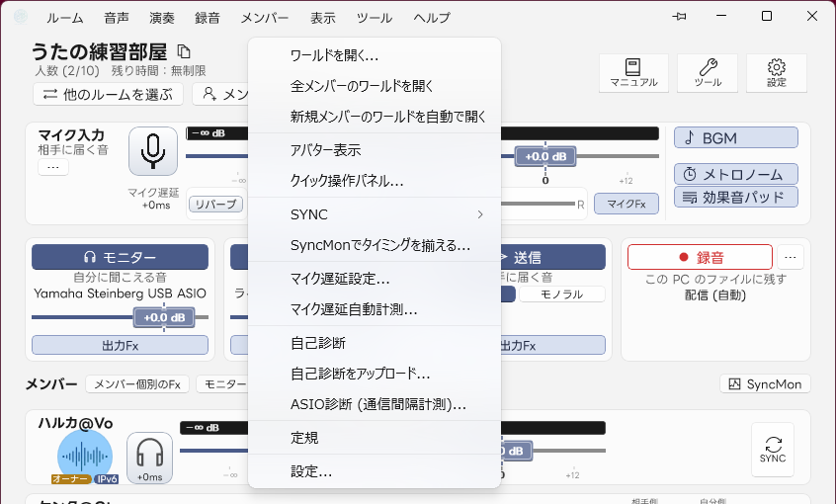Click the headphones icon for ハルカ@Vo
Image resolution: width=836 pixels, height=504 pixels.
[150, 458]
